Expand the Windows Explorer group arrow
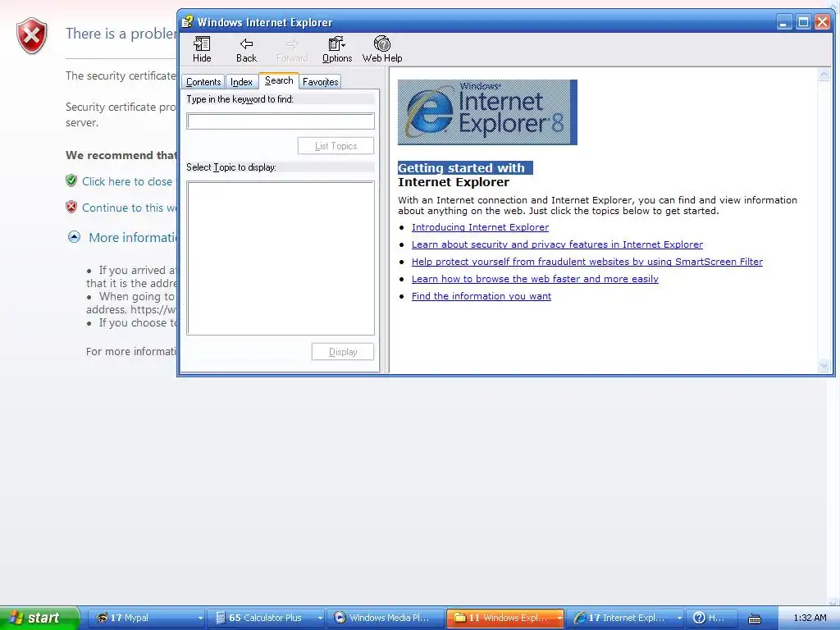The height and width of the screenshot is (630, 840). [x=559, y=619]
